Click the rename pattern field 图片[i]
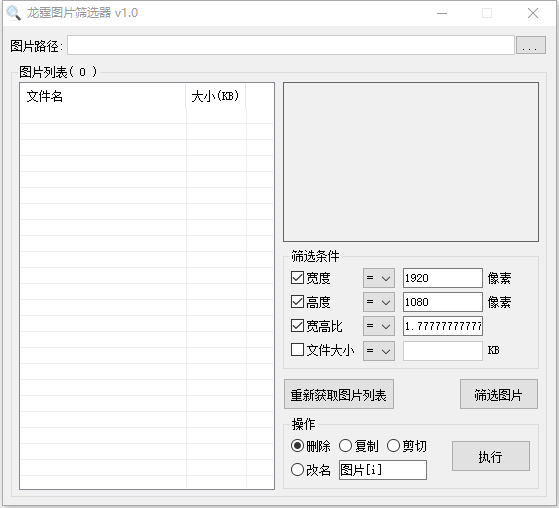Viewport: 559px width, 508px height. coord(383,470)
